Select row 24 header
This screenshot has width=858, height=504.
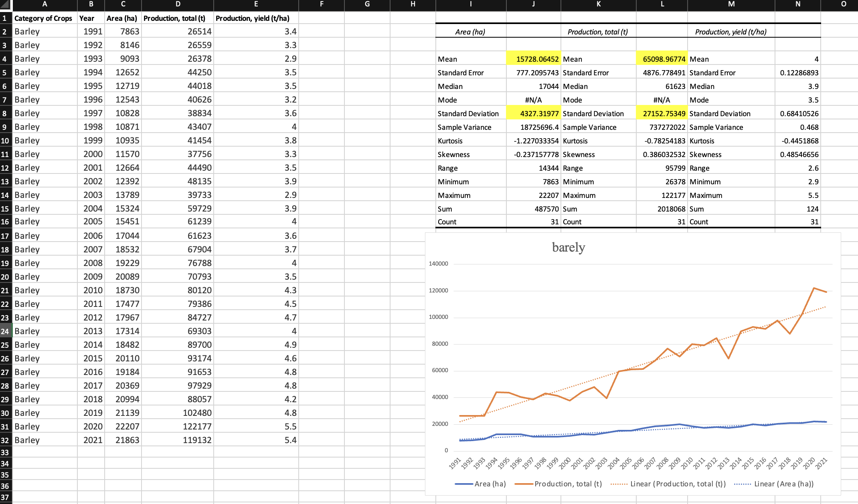pyautogui.click(x=5, y=331)
